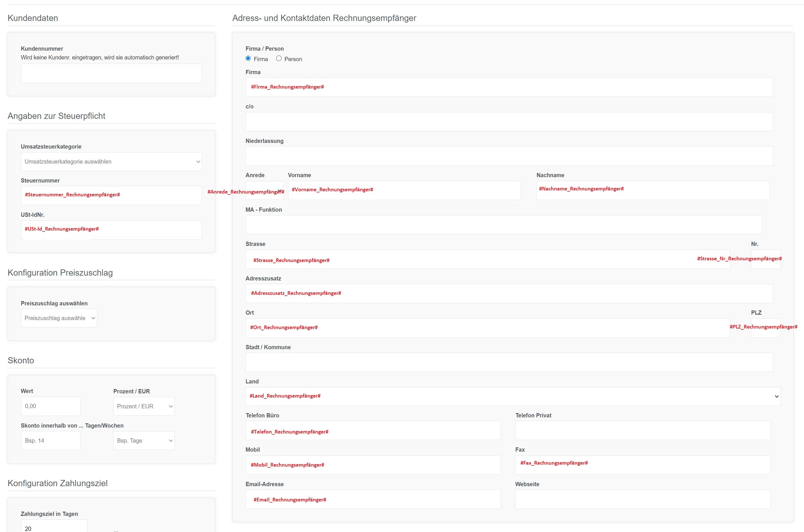
Task: Click the Stadt / Kommune input field
Action: pyautogui.click(x=509, y=362)
